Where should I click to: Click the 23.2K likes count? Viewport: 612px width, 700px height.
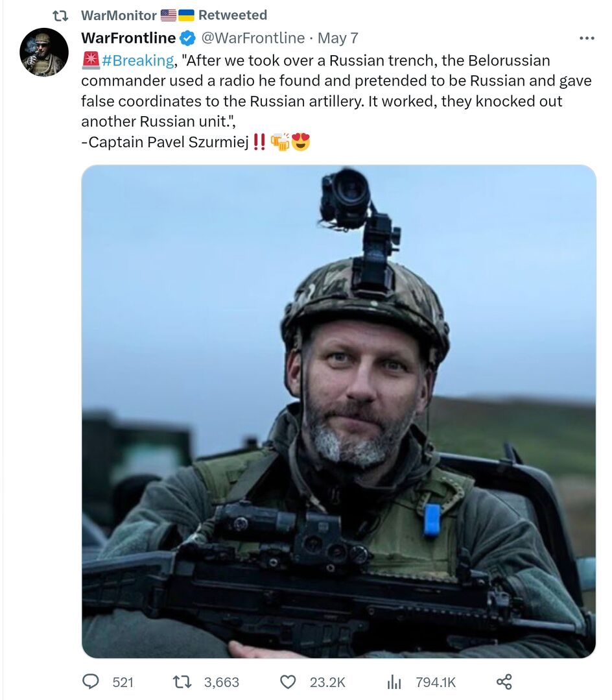[x=327, y=682]
